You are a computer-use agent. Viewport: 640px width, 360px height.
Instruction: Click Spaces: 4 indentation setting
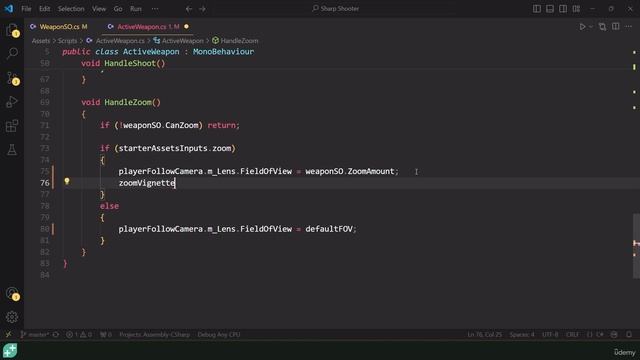(x=522, y=335)
